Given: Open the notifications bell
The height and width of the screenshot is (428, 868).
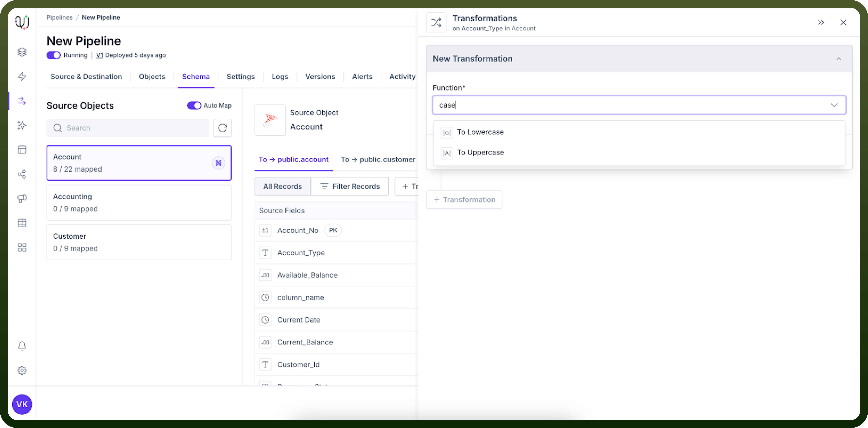Looking at the screenshot, I should coord(22,346).
